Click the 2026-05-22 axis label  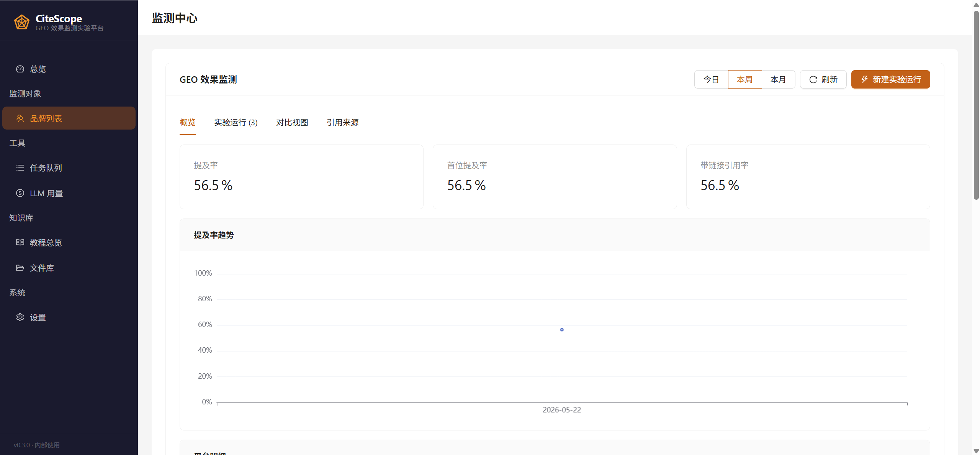[562, 410]
